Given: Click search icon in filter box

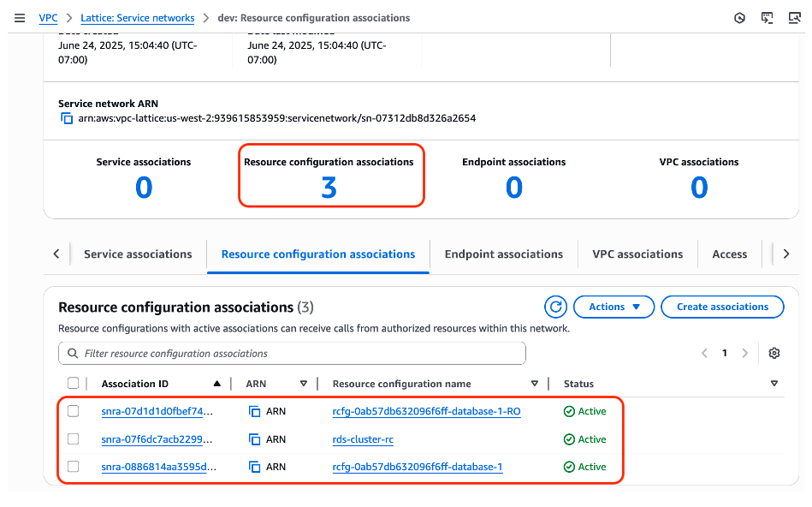Looking at the screenshot, I should (x=73, y=353).
